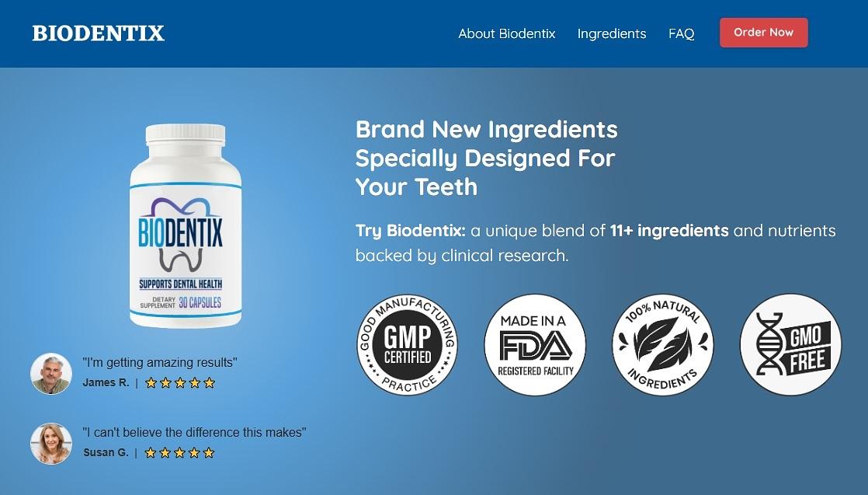Go to the Ingredients nav link
This screenshot has width=868, height=495.
point(612,34)
